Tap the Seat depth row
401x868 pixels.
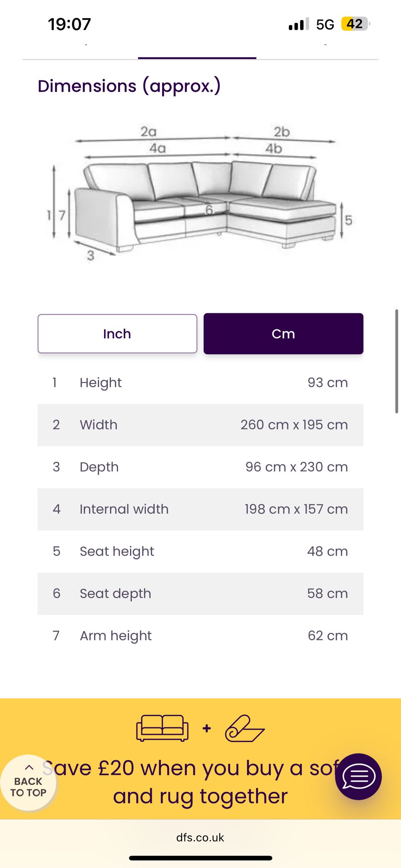[x=200, y=593]
